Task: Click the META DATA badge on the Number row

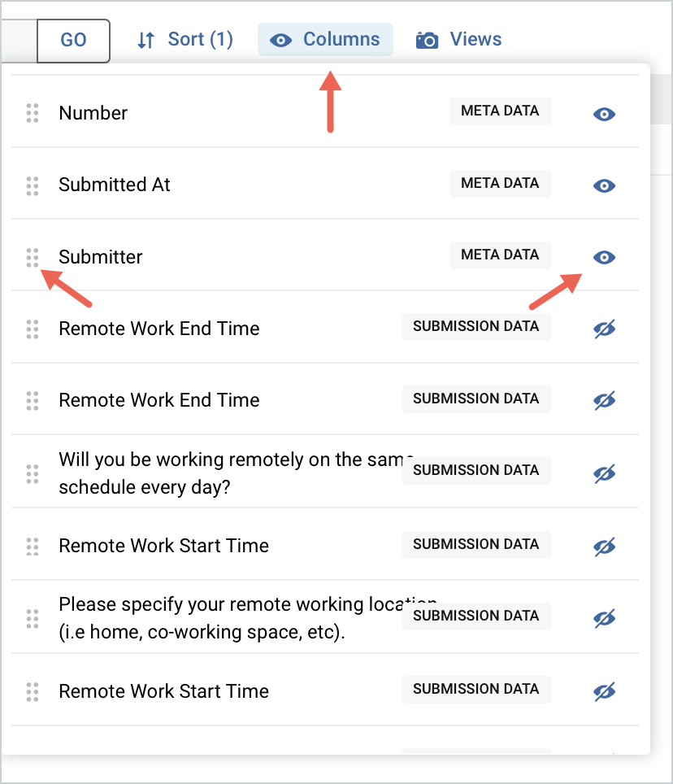Action: point(500,111)
